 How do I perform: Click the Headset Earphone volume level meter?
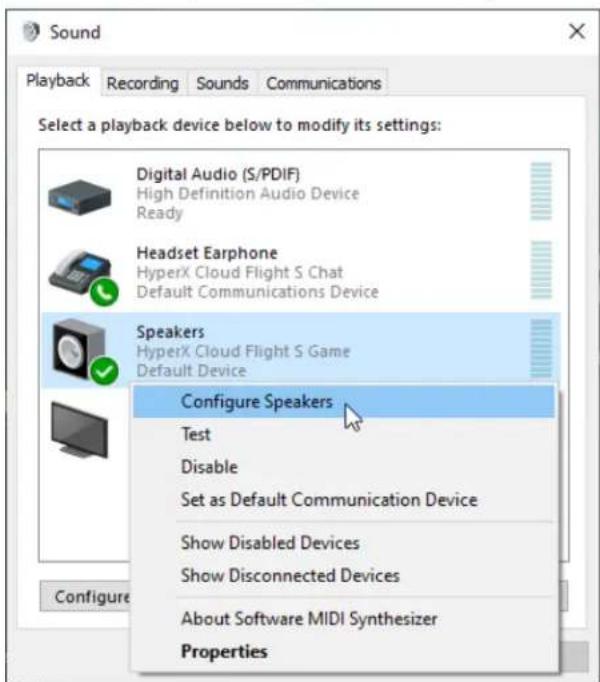coord(541,270)
